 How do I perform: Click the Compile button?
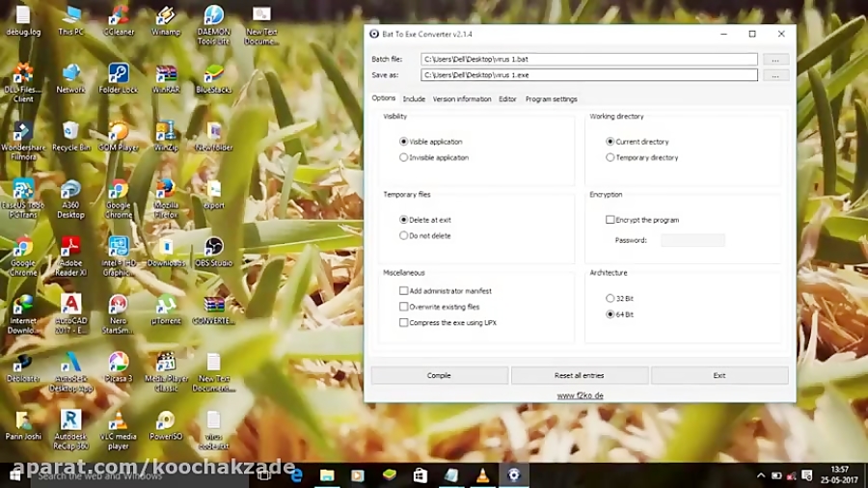(x=440, y=375)
